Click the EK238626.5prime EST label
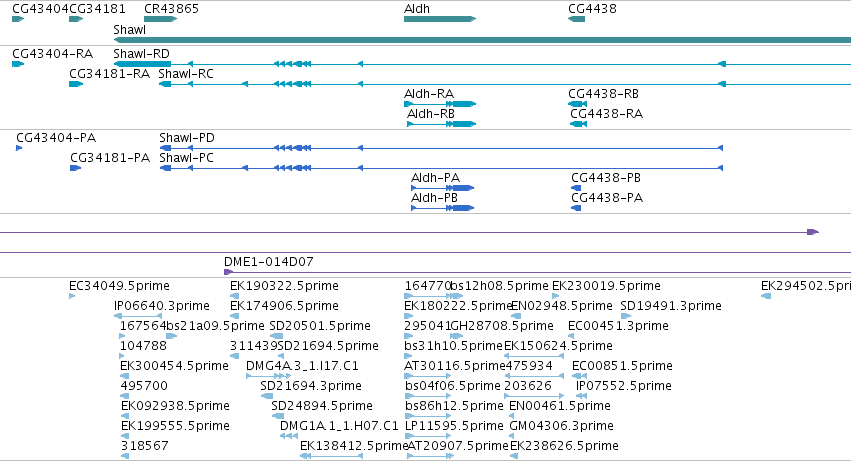851x461 pixels. tap(564, 447)
